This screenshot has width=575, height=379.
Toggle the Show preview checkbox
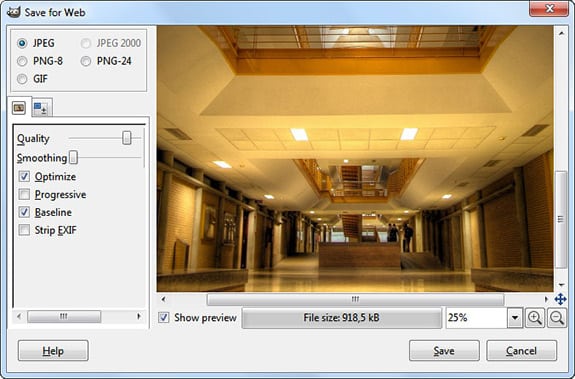coord(164,317)
